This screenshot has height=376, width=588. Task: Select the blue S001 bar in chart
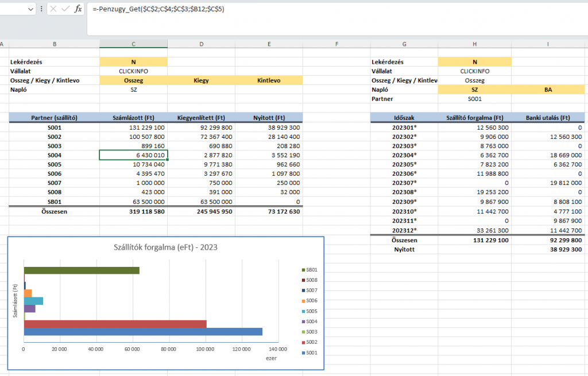tap(142, 331)
